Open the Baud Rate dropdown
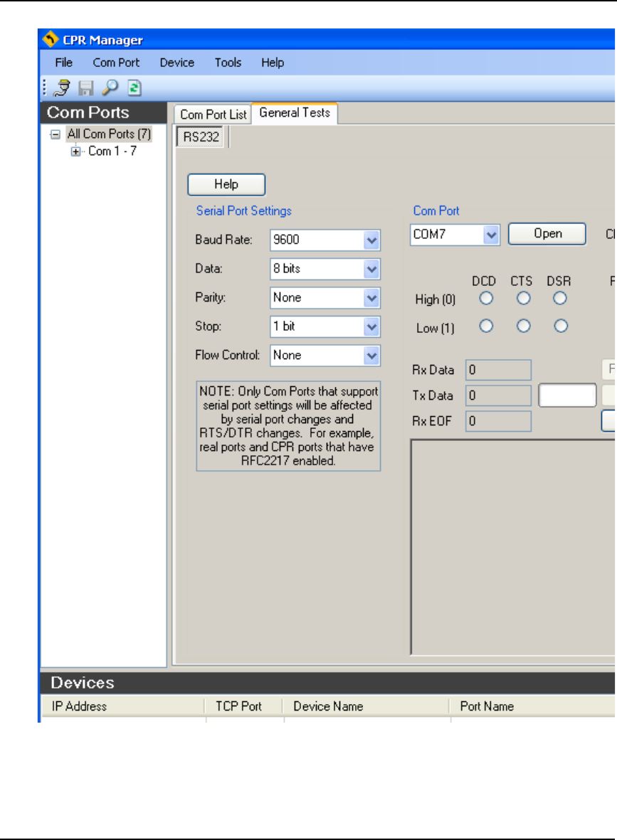 [371, 240]
